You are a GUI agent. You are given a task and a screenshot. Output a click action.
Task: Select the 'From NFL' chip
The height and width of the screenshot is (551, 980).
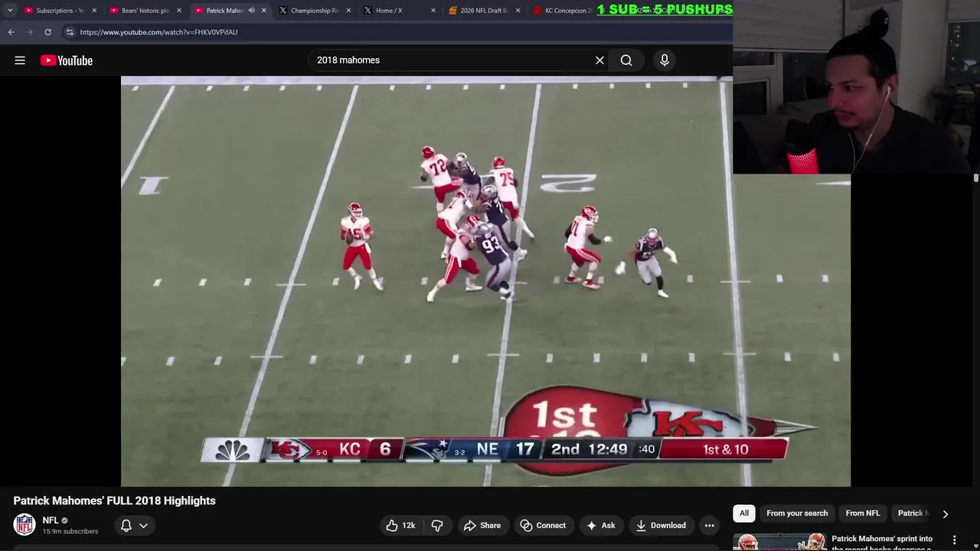(x=863, y=514)
